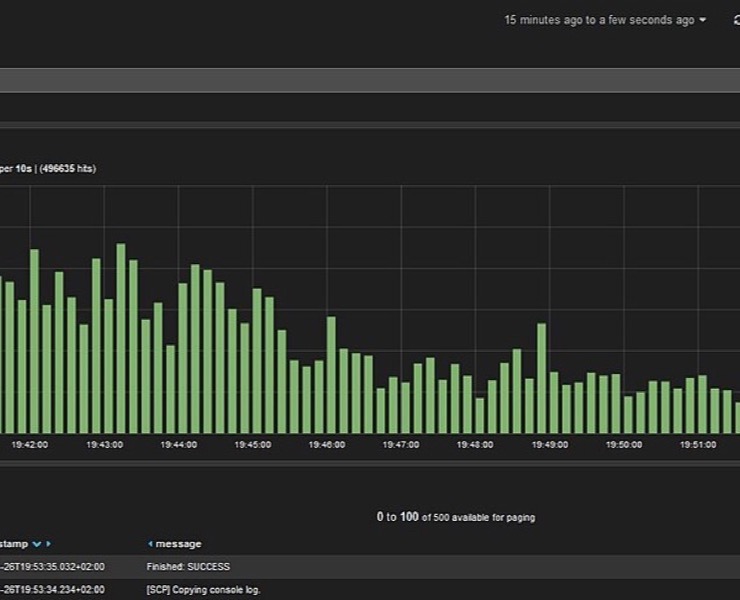The height and width of the screenshot is (600, 740).
Task: Click the histogram bar at 19:42:00
Action: [34, 341]
